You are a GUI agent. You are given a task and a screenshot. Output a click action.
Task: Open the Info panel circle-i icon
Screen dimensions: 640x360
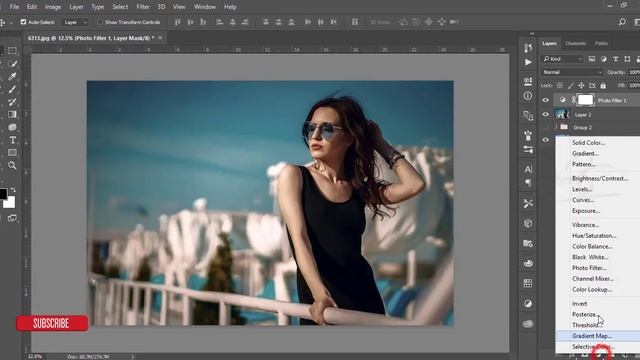pyautogui.click(x=528, y=96)
